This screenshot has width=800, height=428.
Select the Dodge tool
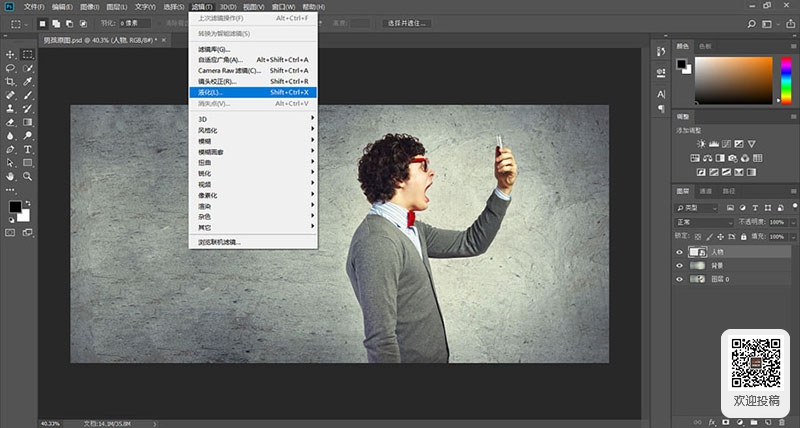point(28,136)
